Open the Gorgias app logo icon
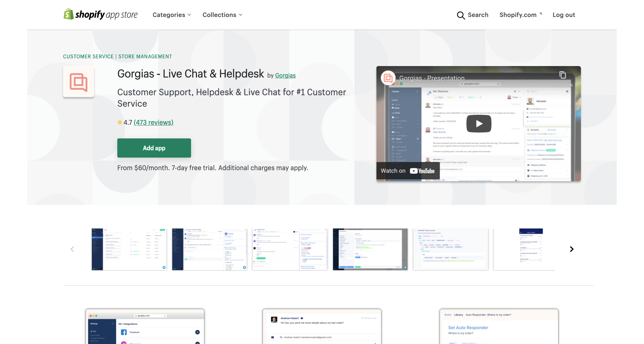The width and height of the screenshot is (644, 344). [79, 82]
